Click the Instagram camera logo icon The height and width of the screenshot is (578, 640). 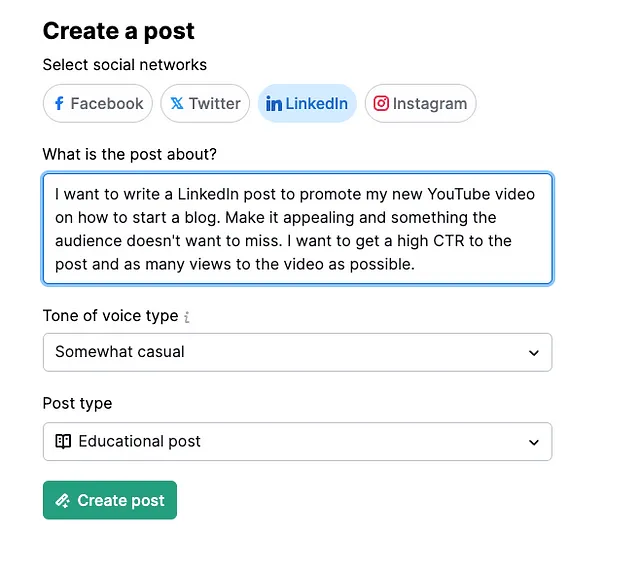point(381,103)
